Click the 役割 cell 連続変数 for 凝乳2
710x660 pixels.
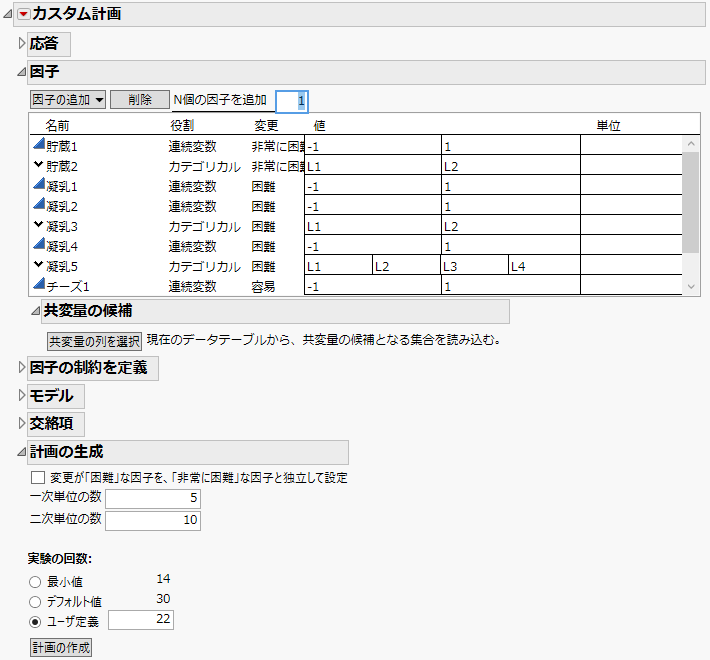point(192,206)
